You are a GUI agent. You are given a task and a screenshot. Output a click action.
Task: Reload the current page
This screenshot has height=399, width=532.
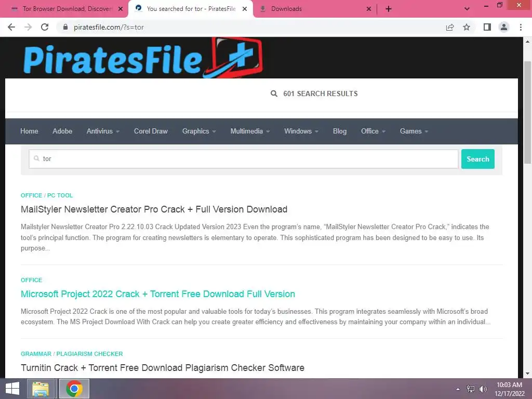(x=45, y=27)
